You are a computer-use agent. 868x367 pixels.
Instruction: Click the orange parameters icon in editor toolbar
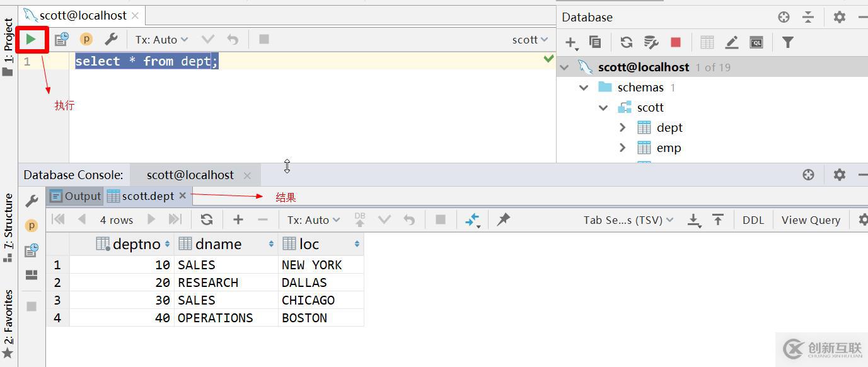[x=86, y=40]
